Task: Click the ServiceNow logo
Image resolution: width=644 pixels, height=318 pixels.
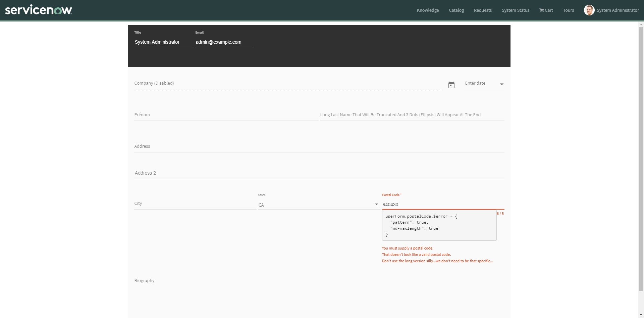Action: [x=39, y=10]
